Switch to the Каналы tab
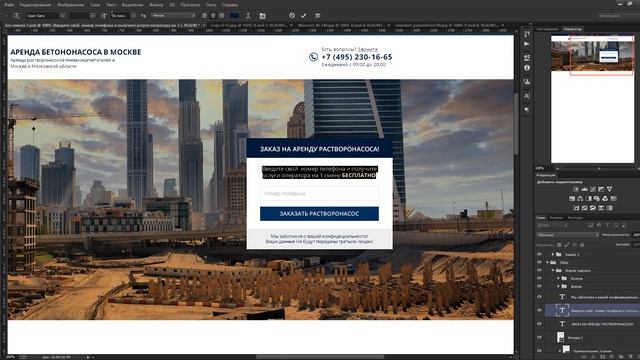 556,218
